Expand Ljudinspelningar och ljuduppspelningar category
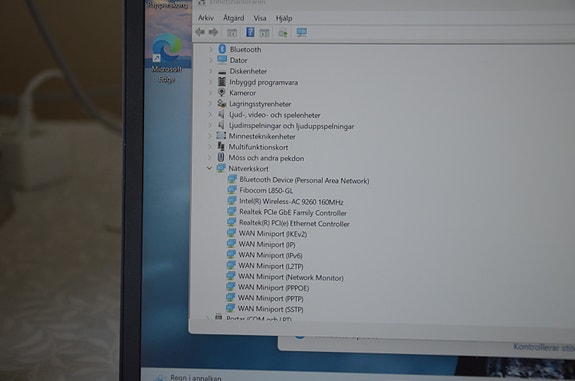 210,125
